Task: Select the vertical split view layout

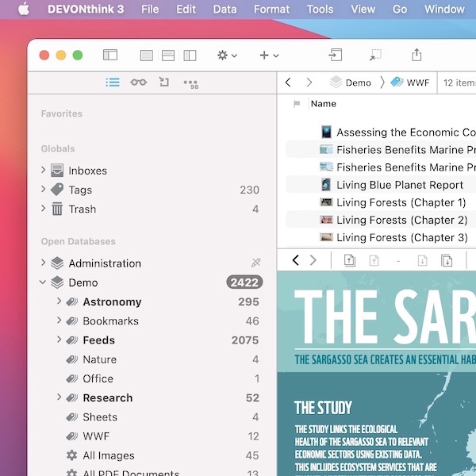Action: coord(190,56)
